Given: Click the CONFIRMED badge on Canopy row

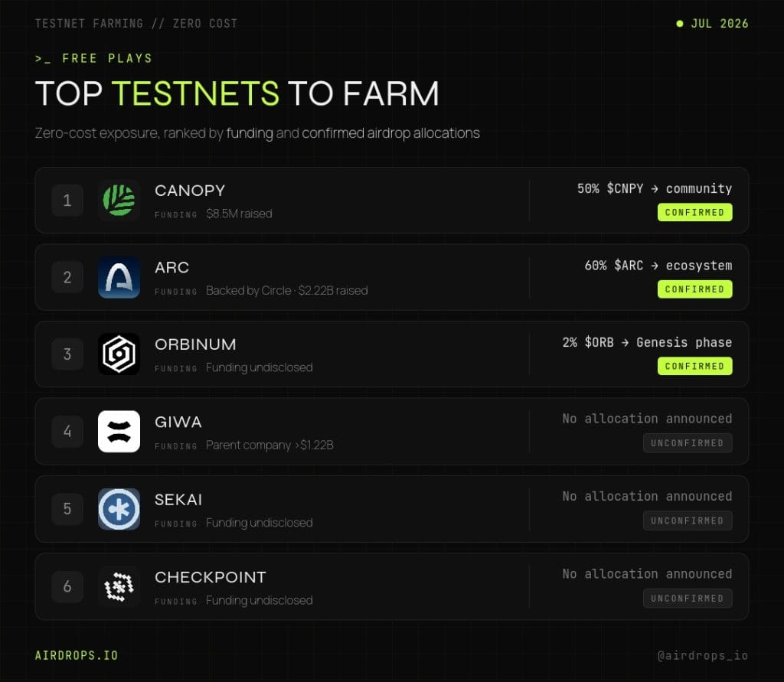Looking at the screenshot, I should pos(695,213).
